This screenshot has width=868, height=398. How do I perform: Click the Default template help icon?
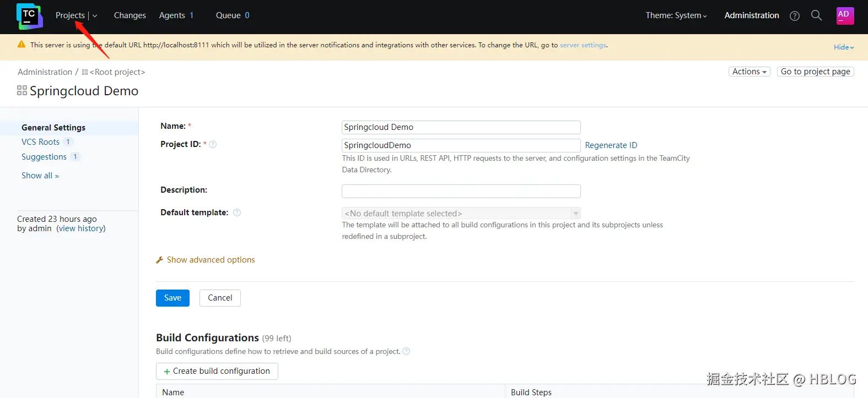coord(237,212)
